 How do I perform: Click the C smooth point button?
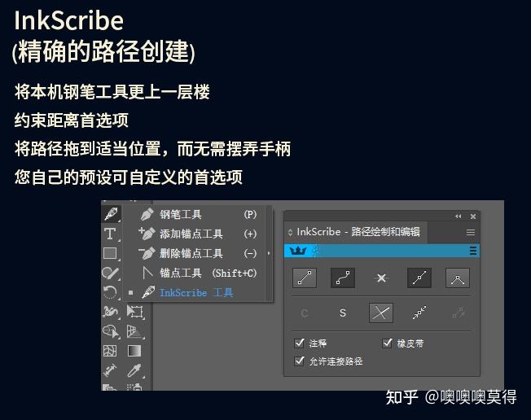click(305, 313)
